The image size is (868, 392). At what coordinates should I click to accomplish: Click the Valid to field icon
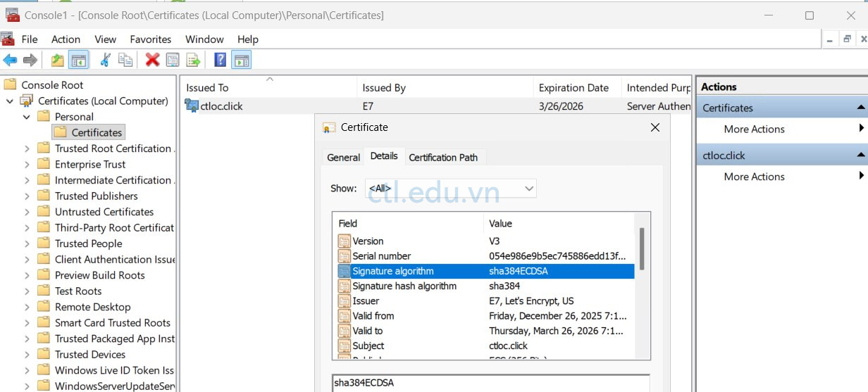click(344, 331)
